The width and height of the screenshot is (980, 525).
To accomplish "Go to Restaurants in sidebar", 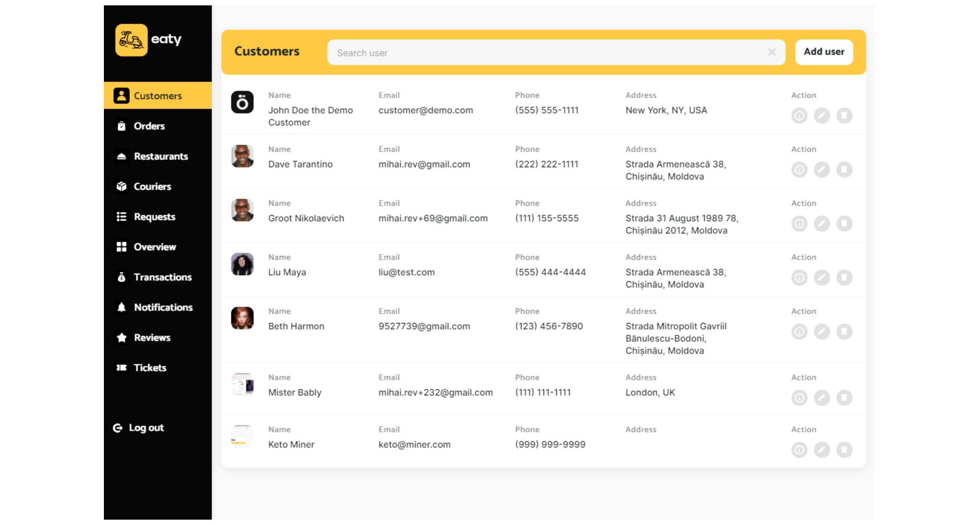I will [160, 156].
